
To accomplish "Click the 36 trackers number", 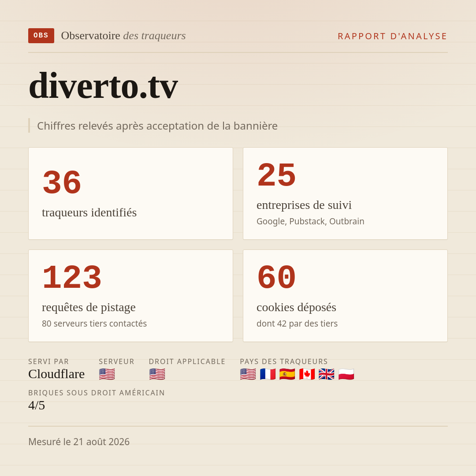I will coord(62,182).
